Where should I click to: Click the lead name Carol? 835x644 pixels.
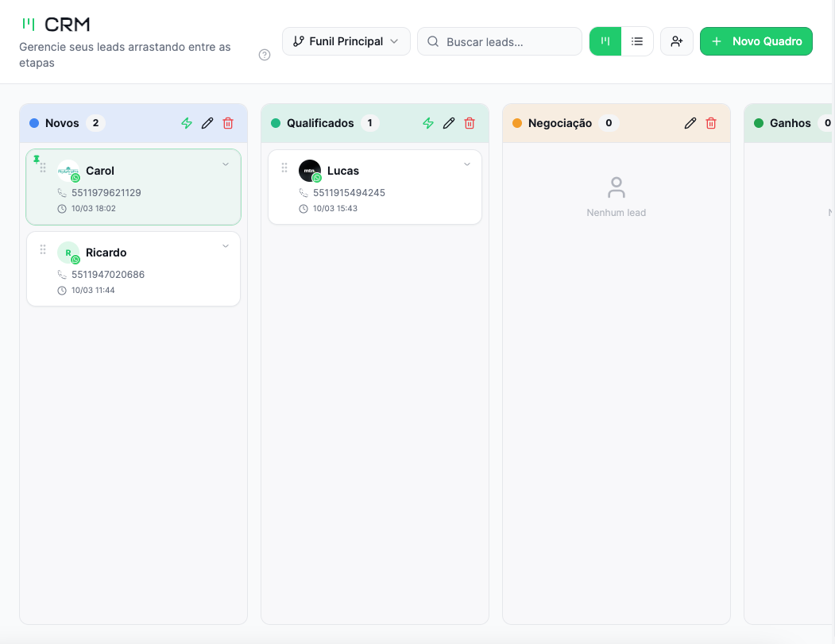[x=100, y=171]
